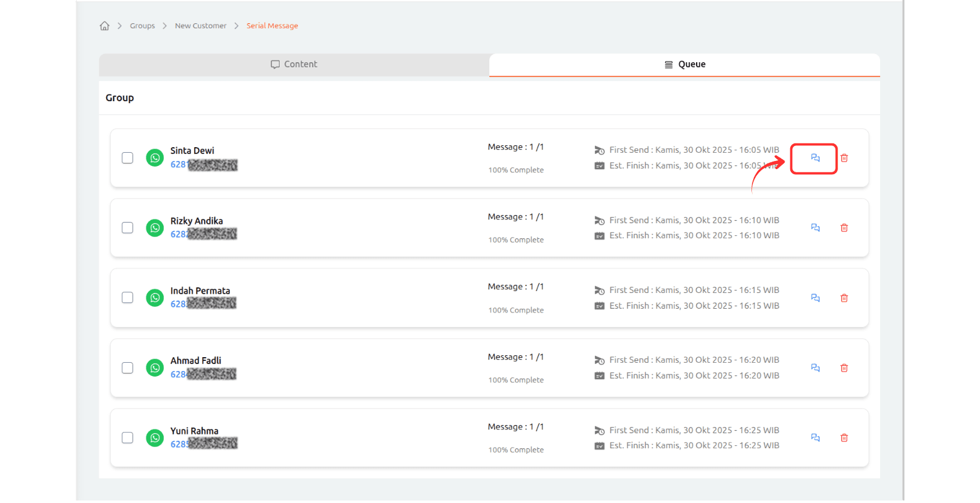Delete Sinta Dewi from the queue
The image size is (980, 503).
[844, 158]
